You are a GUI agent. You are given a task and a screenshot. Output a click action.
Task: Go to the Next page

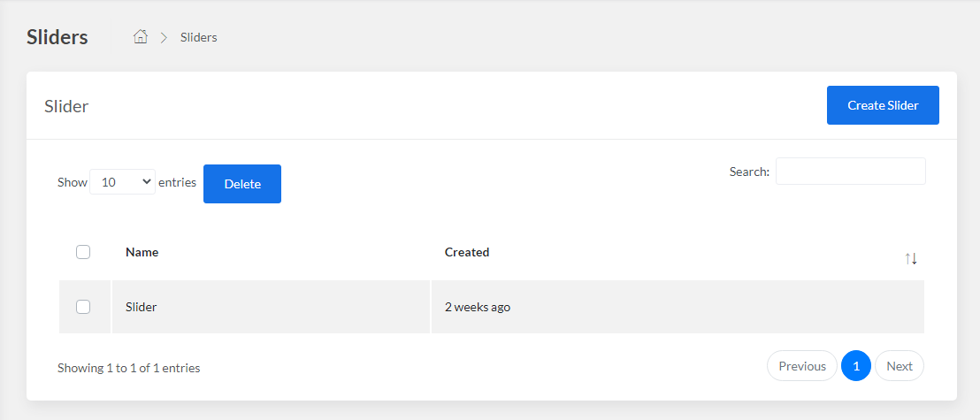pyautogui.click(x=900, y=366)
